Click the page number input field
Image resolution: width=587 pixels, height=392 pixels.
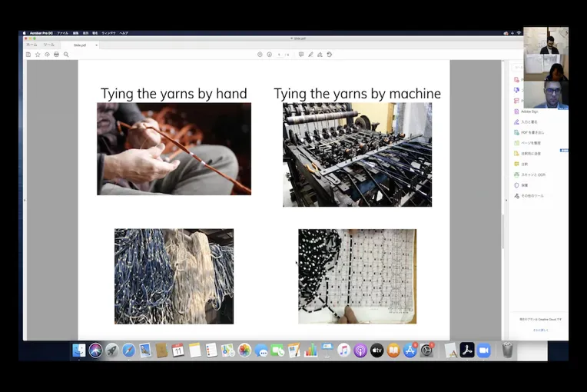[280, 55]
